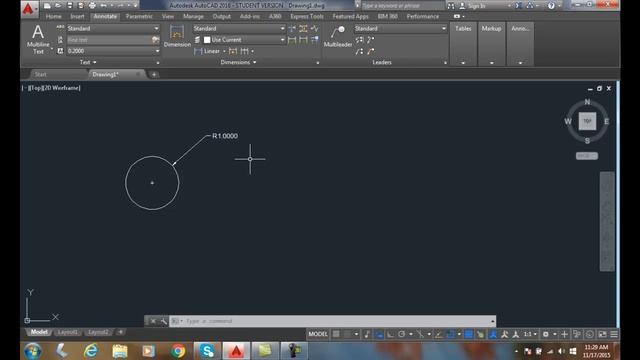This screenshot has width=640, height=360.
Task: Click the Find text input field
Action: tap(109, 40)
